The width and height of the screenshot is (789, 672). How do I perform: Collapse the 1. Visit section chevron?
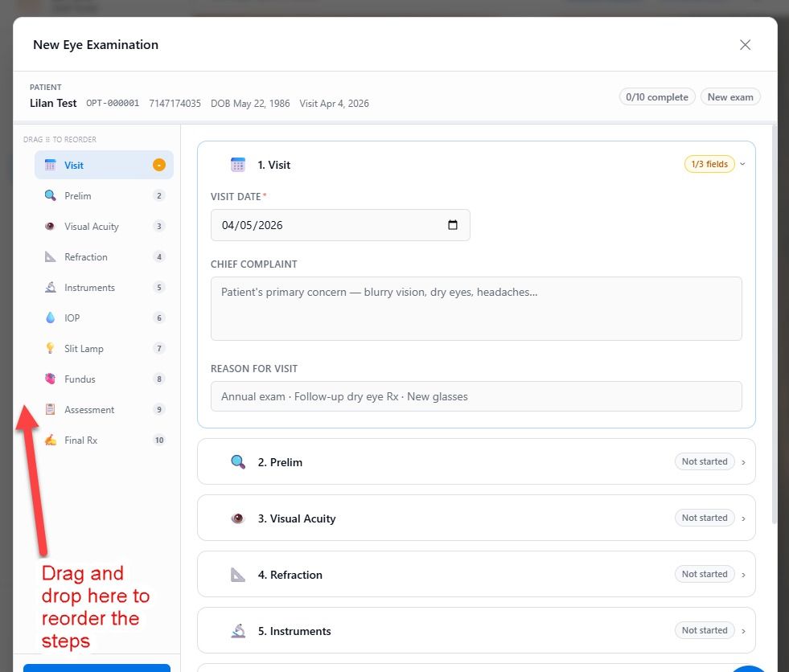tap(742, 165)
